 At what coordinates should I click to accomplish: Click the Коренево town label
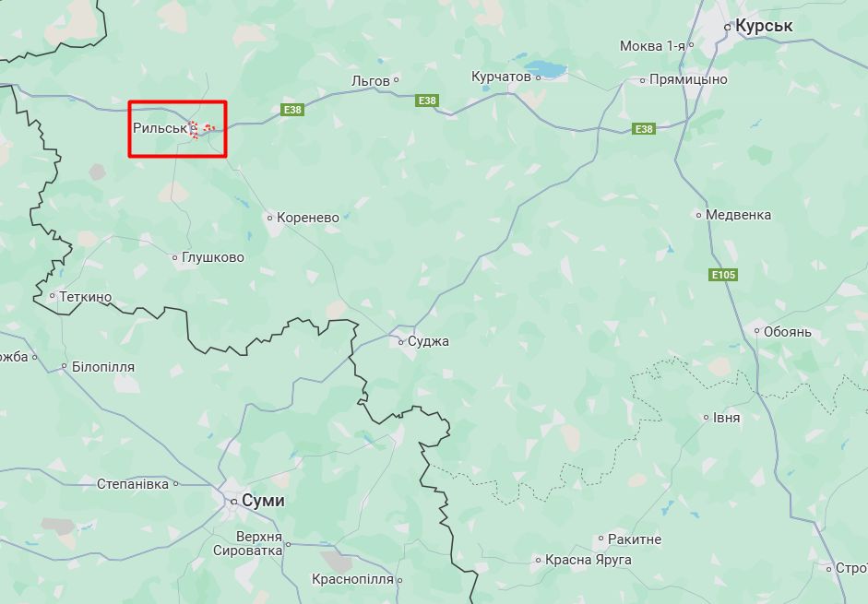pyautogui.click(x=308, y=218)
